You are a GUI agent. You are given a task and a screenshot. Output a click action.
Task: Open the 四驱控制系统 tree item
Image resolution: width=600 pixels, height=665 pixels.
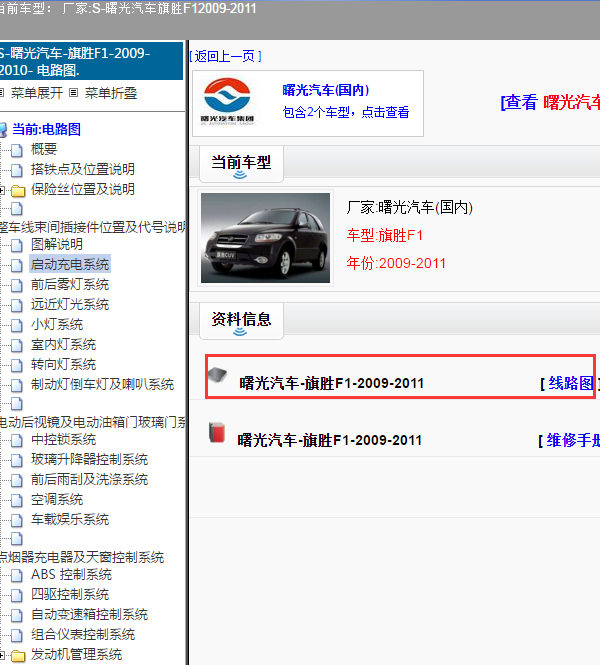[70, 595]
